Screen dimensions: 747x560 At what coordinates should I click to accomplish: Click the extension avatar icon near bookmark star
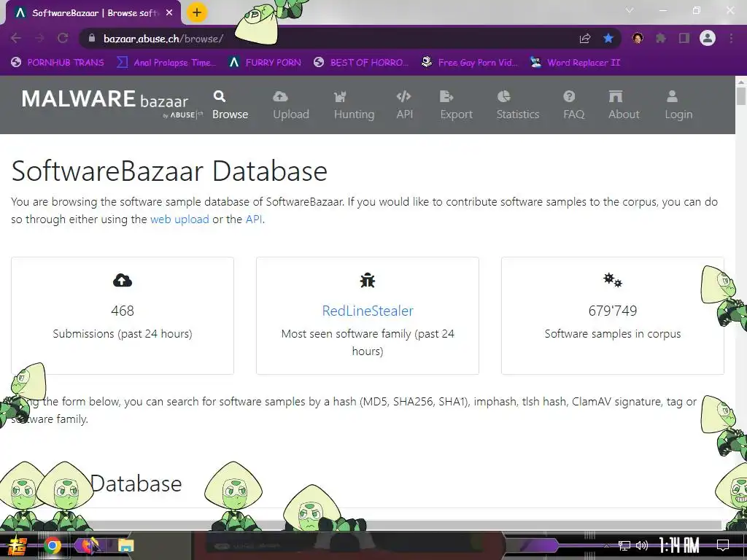point(638,38)
